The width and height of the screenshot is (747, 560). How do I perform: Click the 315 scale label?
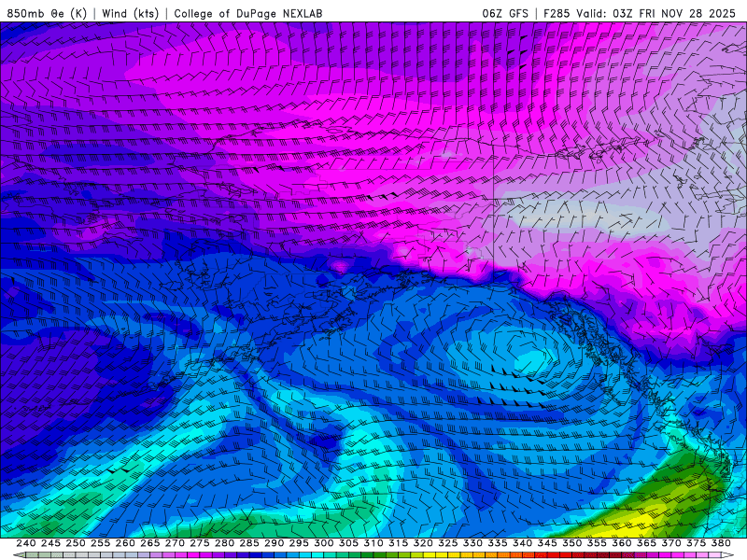click(x=399, y=543)
